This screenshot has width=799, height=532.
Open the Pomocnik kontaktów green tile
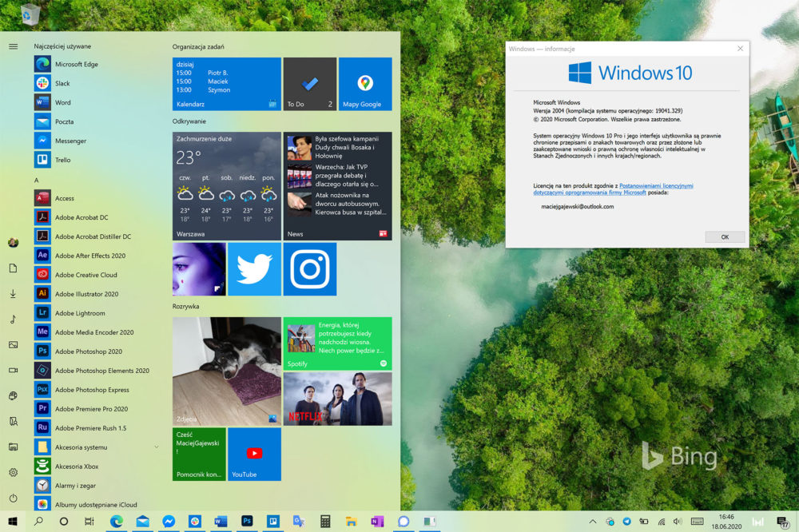click(x=199, y=454)
